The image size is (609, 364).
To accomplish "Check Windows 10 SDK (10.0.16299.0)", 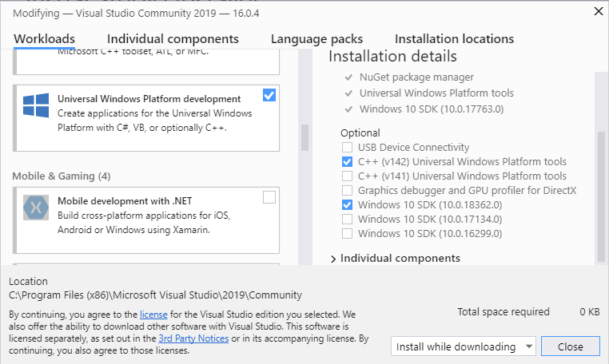I will [x=347, y=234].
